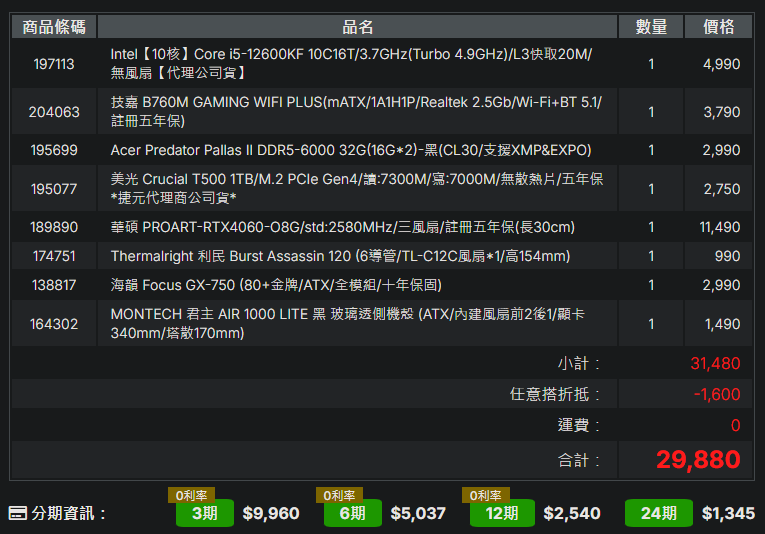Click product code 174751

point(54,256)
